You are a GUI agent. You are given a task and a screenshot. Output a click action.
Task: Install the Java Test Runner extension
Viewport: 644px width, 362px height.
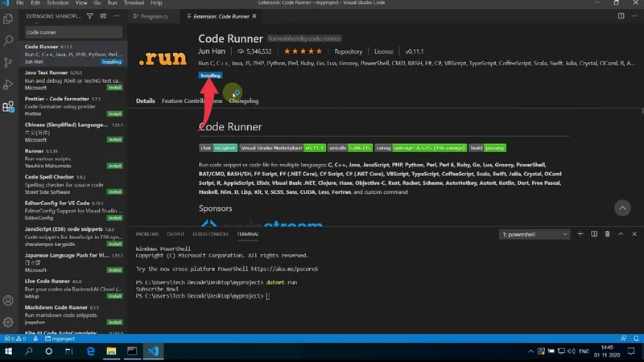tap(115, 88)
